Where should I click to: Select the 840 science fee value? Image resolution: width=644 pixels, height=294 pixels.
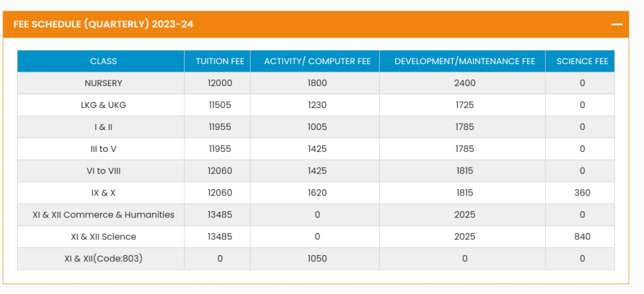click(x=582, y=237)
